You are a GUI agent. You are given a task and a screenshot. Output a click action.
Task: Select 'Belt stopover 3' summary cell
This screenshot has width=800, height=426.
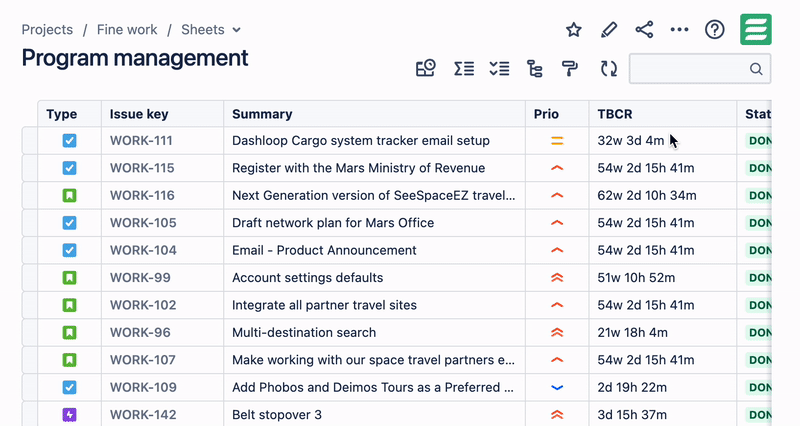tap(374, 415)
